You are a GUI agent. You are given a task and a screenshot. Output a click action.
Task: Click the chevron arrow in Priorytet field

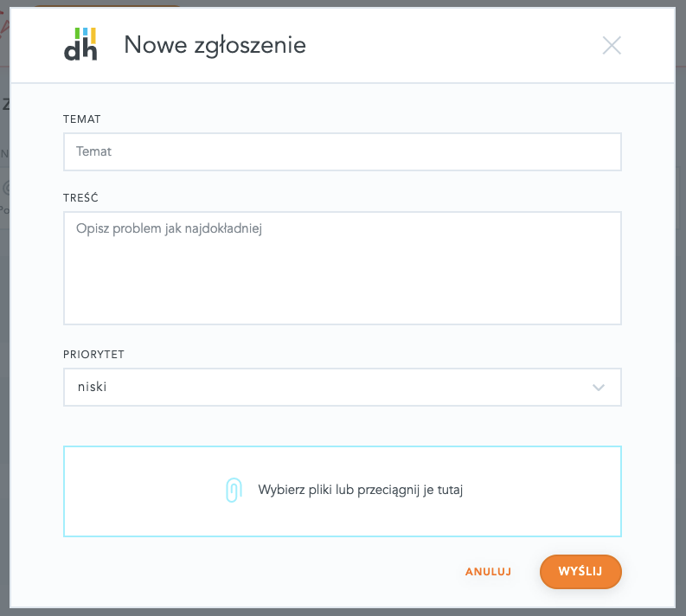point(599,388)
